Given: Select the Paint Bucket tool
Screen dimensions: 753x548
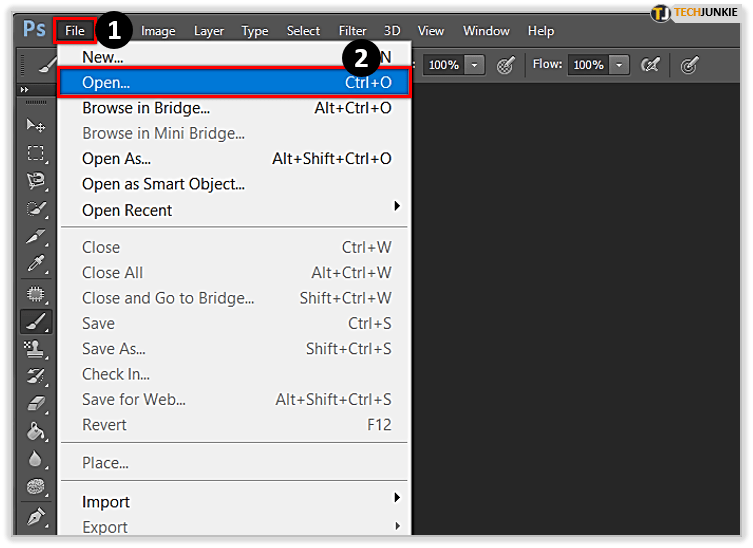Looking at the screenshot, I should point(36,432).
